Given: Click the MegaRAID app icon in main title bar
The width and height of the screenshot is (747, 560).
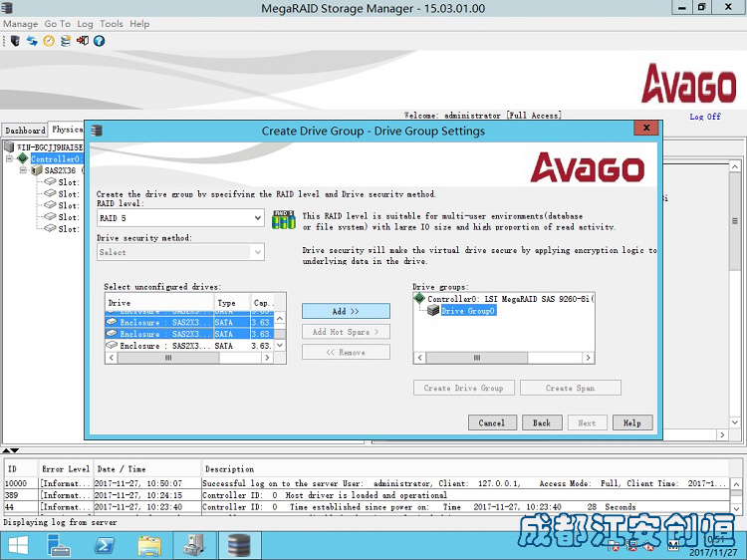Looking at the screenshot, I should (7, 8).
